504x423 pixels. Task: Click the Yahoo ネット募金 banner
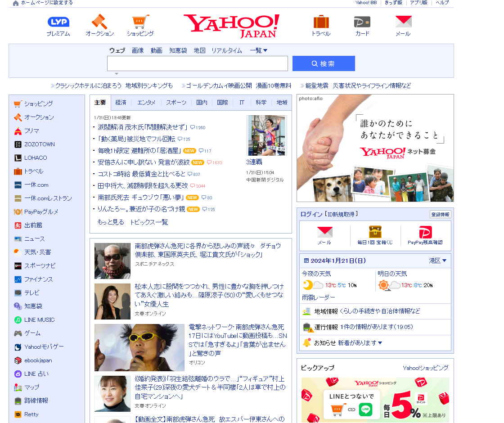(x=375, y=148)
